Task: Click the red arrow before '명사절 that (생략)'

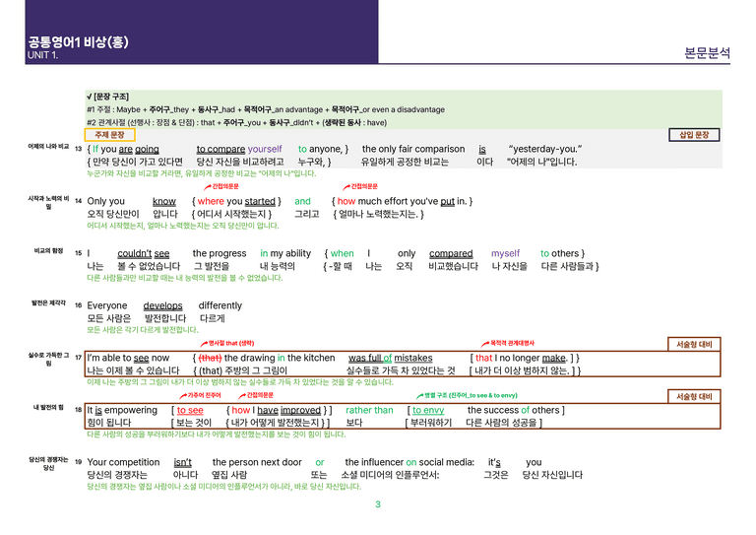Action: [204, 344]
